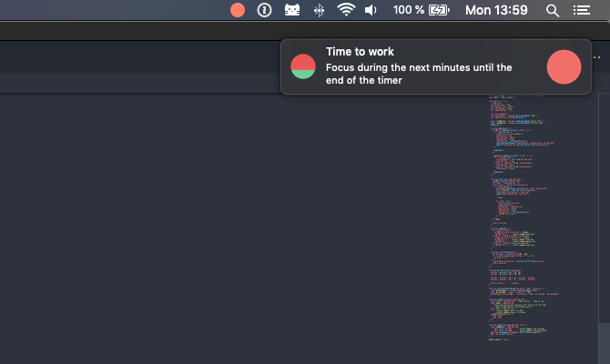Open the Wi-Fi status menu
Image resolution: width=610 pixels, height=364 pixels.
[345, 10]
